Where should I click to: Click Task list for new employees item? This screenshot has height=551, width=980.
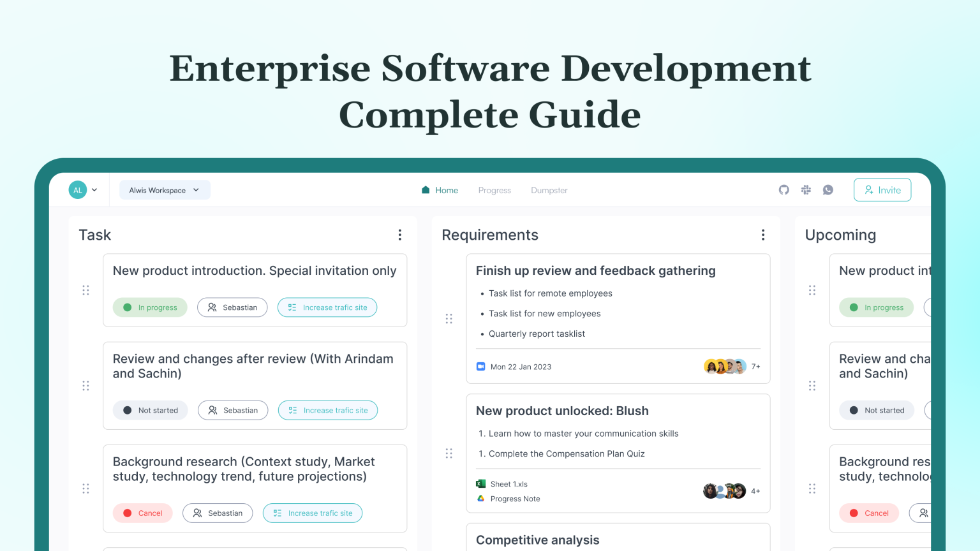(x=545, y=313)
